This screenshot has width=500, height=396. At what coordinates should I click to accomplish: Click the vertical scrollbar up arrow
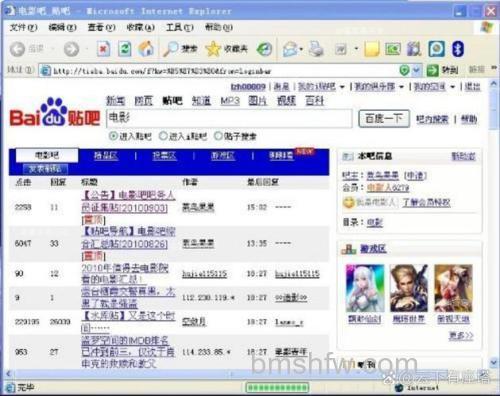(494, 85)
